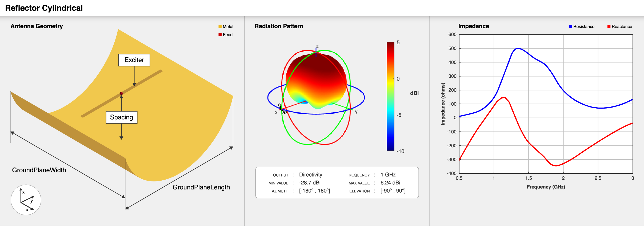Click the 6.24 dBi max value
The height and width of the screenshot is (226, 644).
coord(390,183)
